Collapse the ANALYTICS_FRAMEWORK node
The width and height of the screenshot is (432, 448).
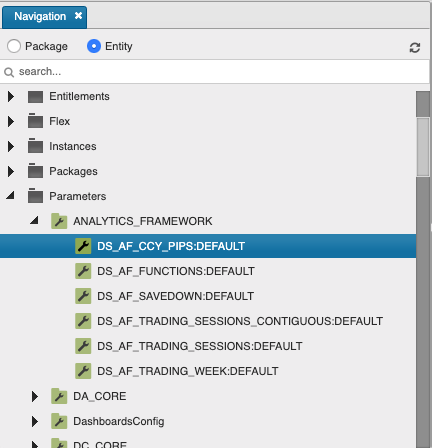pos(34,220)
